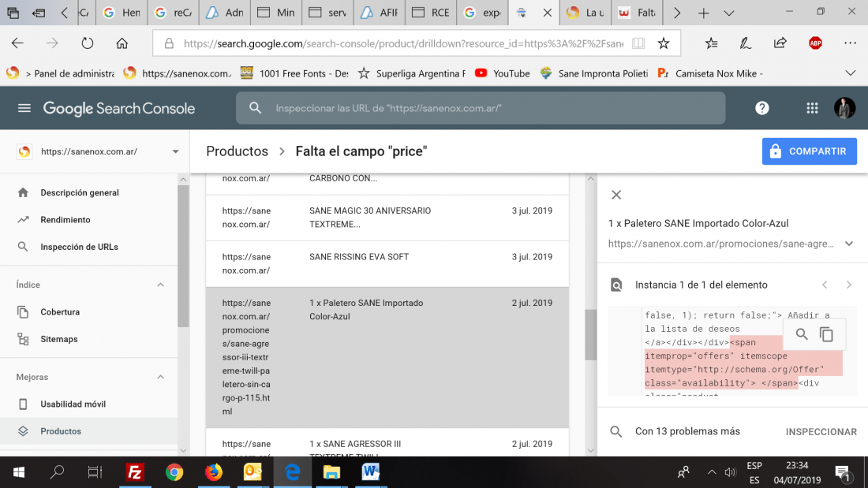Image resolution: width=868 pixels, height=488 pixels.
Task: Select Productos in the sidebar
Action: click(x=88, y=431)
